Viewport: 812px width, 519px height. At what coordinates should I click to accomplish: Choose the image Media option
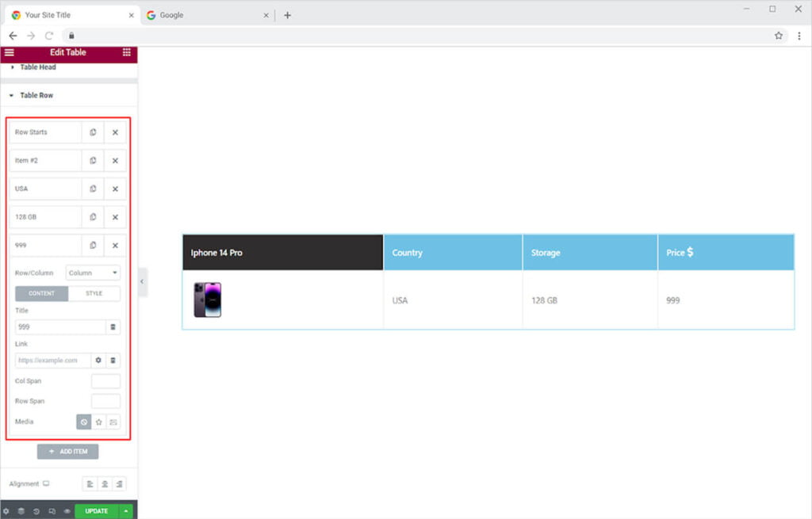(x=113, y=422)
